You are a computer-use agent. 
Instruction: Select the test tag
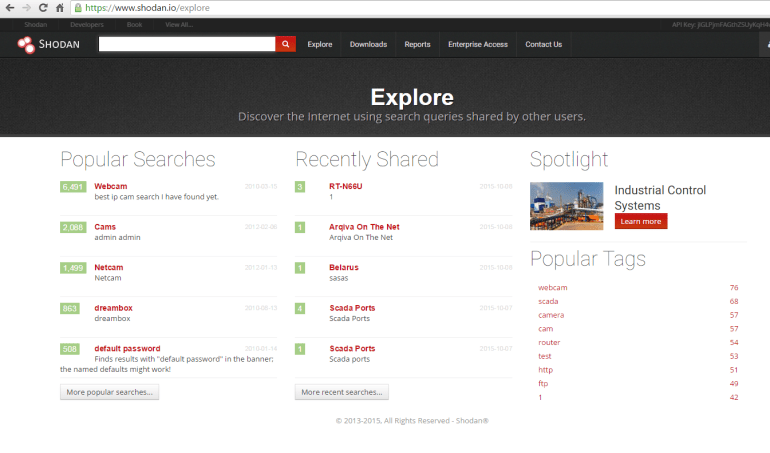point(545,356)
